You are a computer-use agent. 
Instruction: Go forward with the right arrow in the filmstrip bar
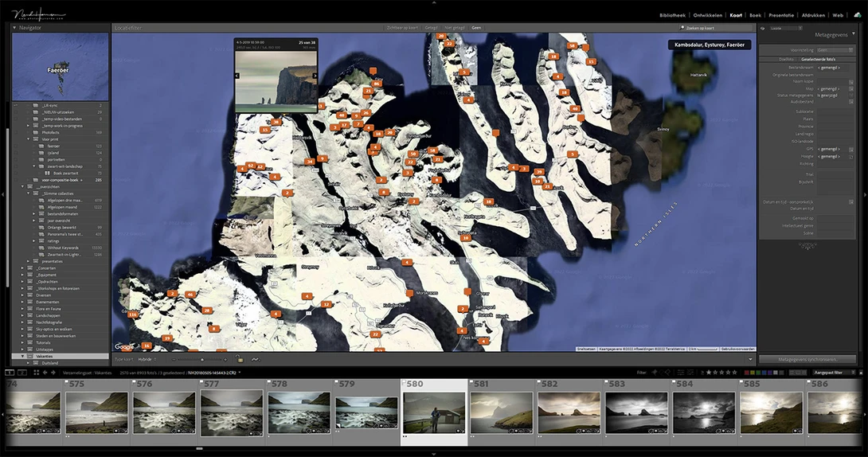pyautogui.click(x=53, y=373)
